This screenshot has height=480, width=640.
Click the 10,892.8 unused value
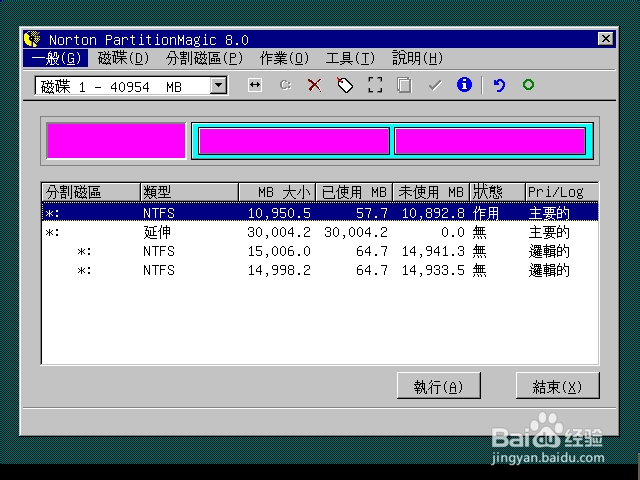[x=433, y=213]
